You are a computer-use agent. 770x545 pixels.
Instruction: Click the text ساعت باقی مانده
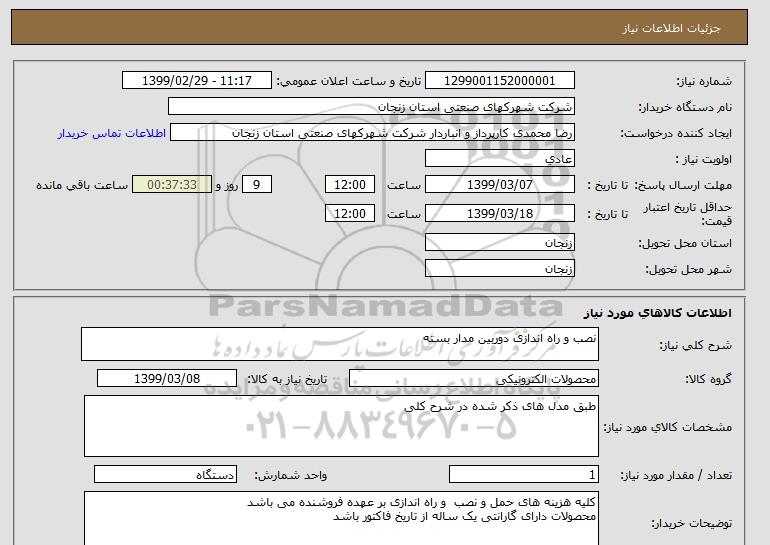[82, 186]
